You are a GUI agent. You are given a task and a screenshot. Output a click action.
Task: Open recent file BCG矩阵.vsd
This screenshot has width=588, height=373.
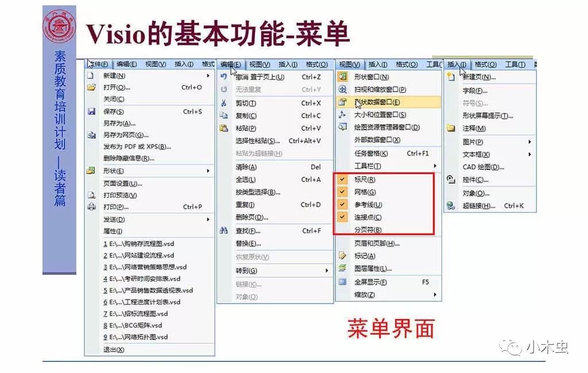click(133, 325)
